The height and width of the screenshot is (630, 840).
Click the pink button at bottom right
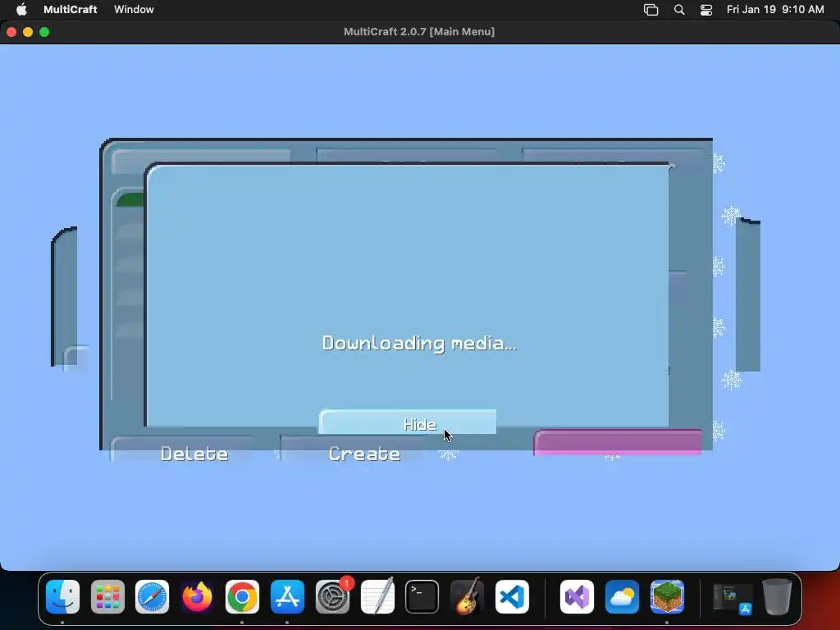[618, 442]
